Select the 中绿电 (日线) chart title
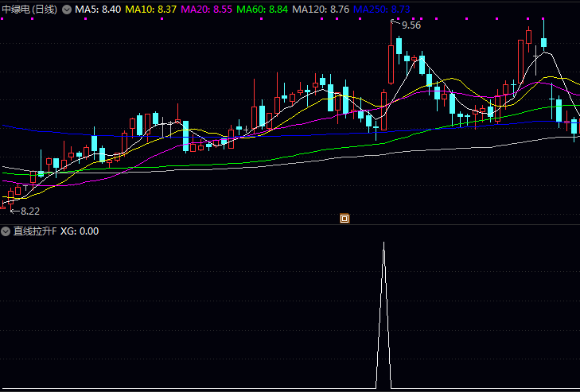 pos(30,9)
